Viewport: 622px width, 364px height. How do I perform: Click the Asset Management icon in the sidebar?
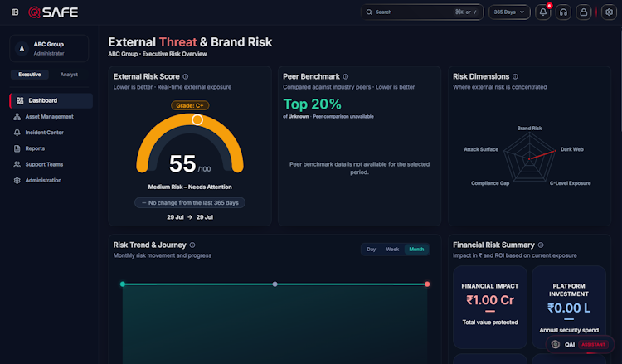[17, 117]
